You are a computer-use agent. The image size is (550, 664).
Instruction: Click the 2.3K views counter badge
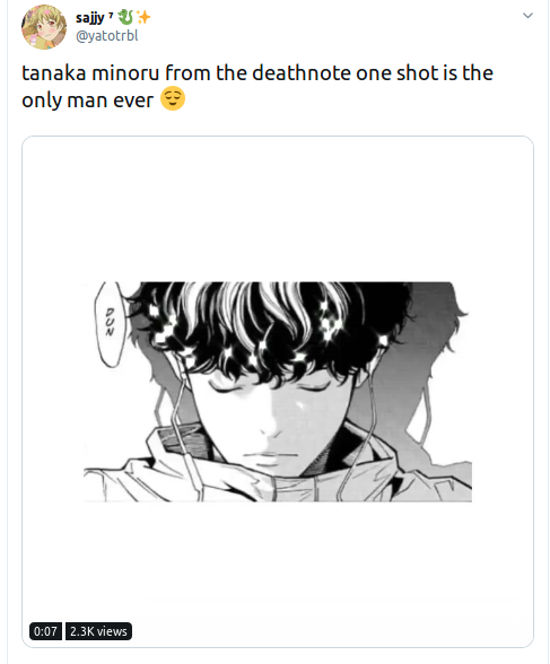(99, 631)
